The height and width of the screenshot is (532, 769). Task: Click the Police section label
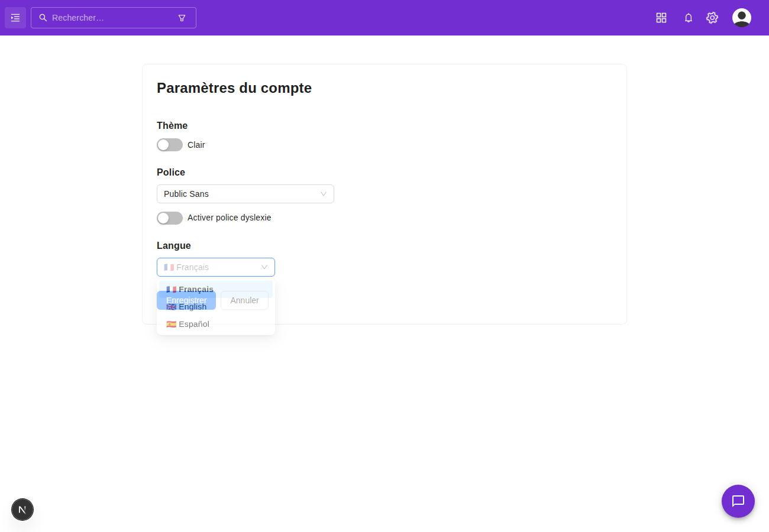(x=171, y=172)
